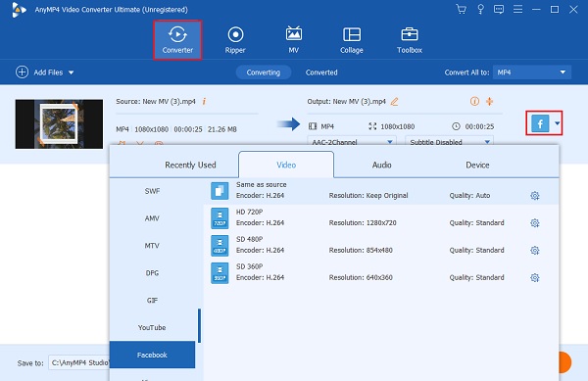
Task: Click 'Resolution: Keep Original' text
Action: pos(368,196)
